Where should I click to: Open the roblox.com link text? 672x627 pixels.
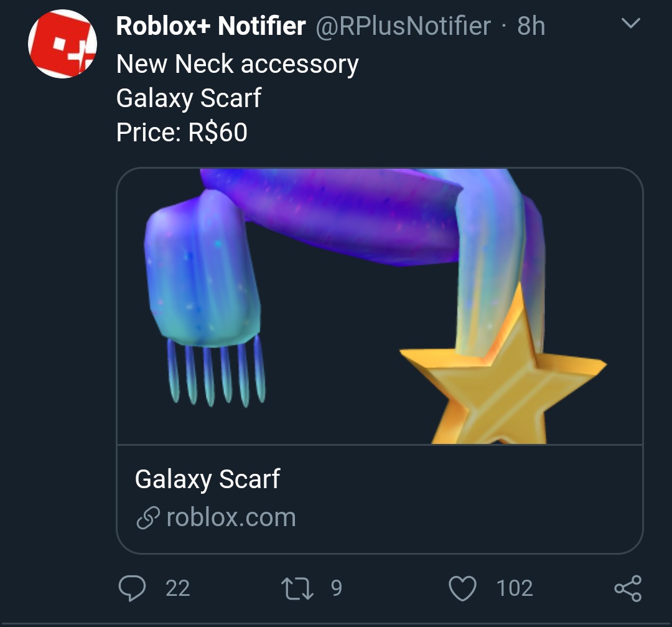(231, 517)
